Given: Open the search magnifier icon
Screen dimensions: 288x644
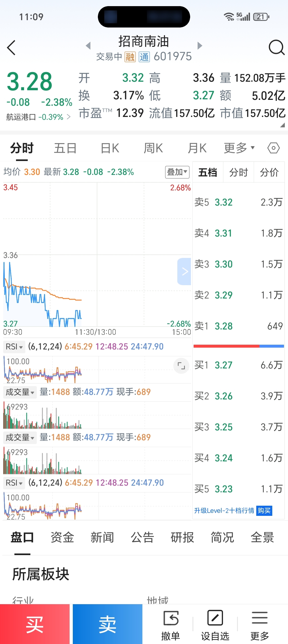Looking at the screenshot, I should click(277, 48).
